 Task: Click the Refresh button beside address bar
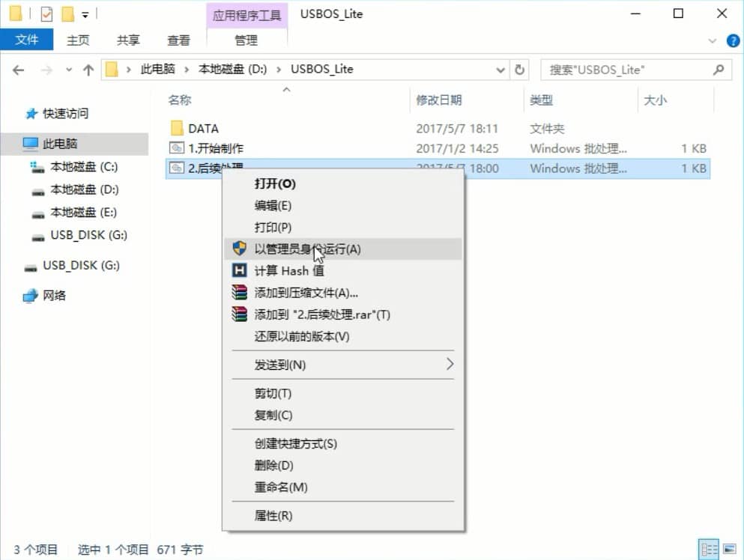coord(519,70)
